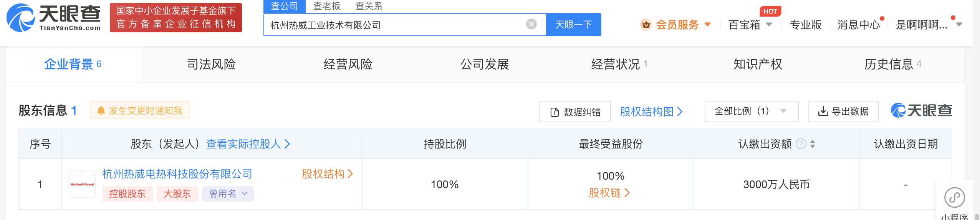Click the 3000万人民币 cell
Viewport: 980px width, 220px height.
click(776, 185)
